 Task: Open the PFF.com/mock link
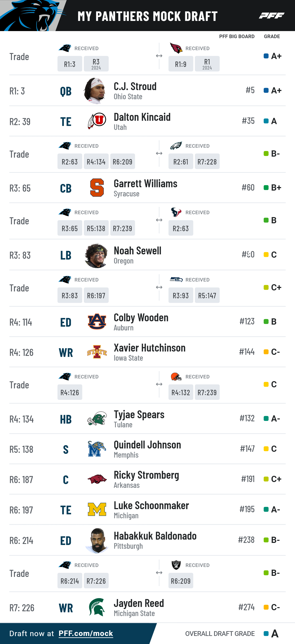click(x=86, y=633)
